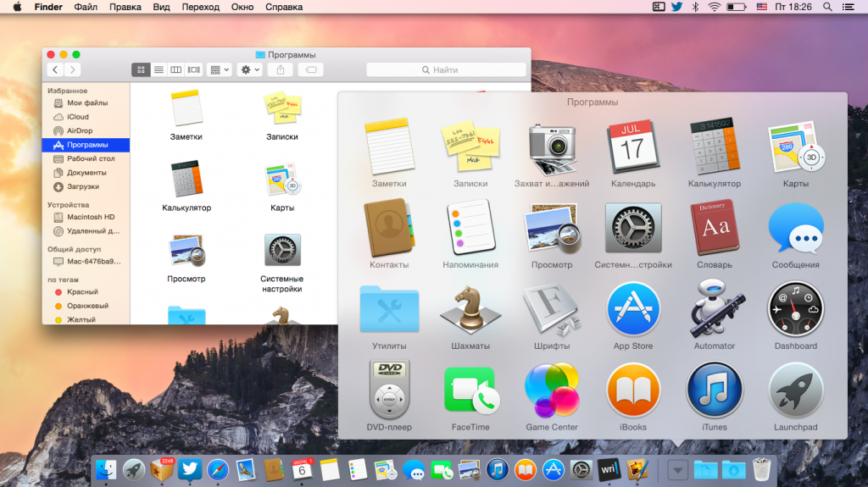Open the Файл menu
The width and height of the screenshot is (868, 487).
(x=86, y=7)
